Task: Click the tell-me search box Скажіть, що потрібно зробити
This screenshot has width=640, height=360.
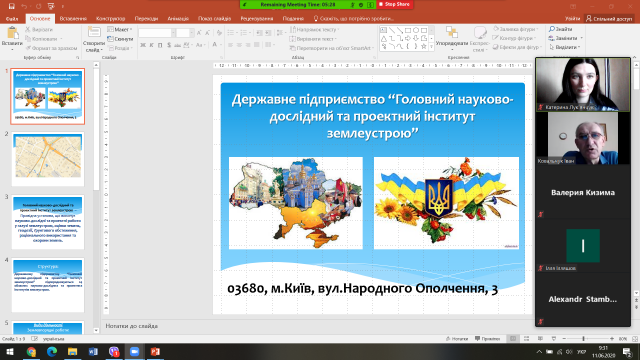Action: [x=353, y=19]
